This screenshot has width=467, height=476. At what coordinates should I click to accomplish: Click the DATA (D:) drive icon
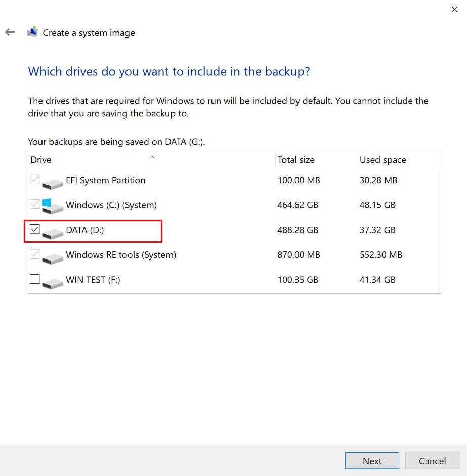(x=53, y=233)
